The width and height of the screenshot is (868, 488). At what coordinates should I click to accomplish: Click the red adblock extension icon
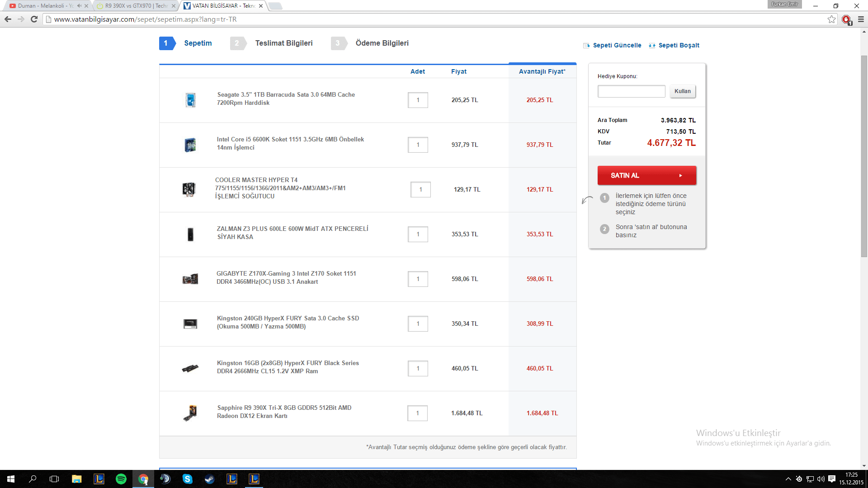click(846, 19)
